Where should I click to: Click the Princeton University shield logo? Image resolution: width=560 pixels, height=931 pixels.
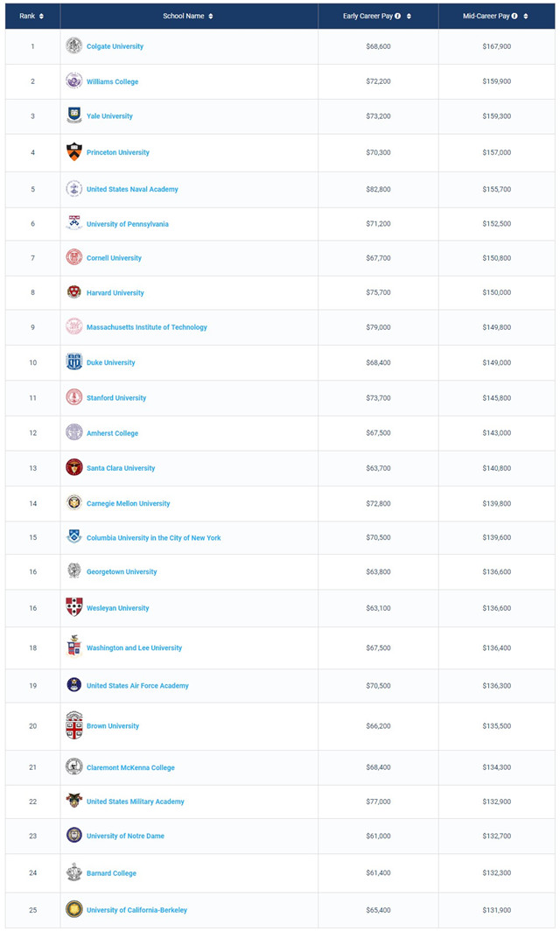[73, 152]
